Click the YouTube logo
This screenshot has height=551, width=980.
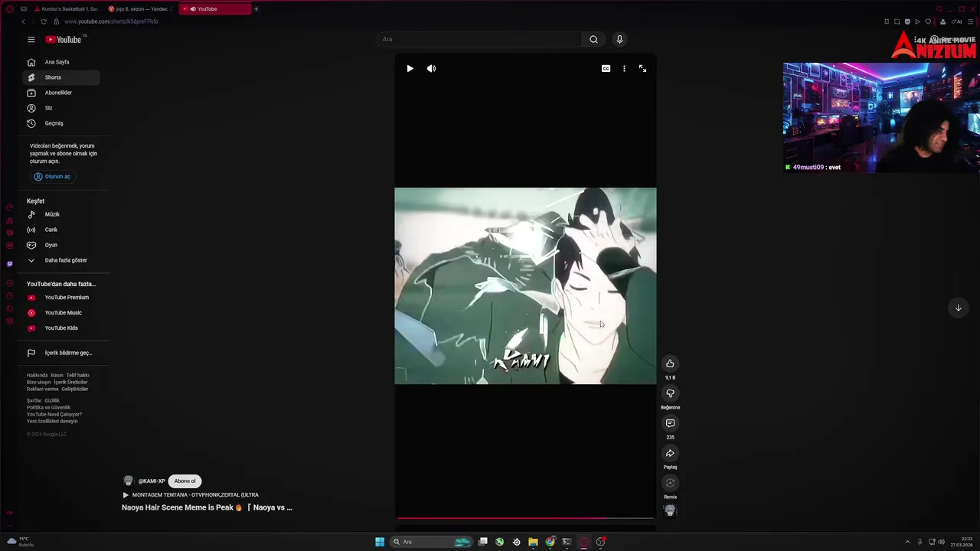pos(64,39)
